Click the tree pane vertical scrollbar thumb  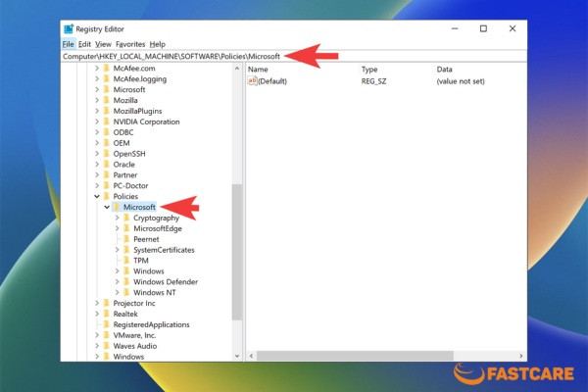coord(237,252)
